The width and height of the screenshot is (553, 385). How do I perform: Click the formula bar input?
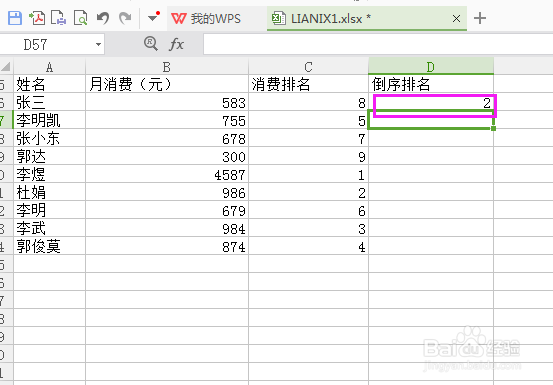point(378,44)
